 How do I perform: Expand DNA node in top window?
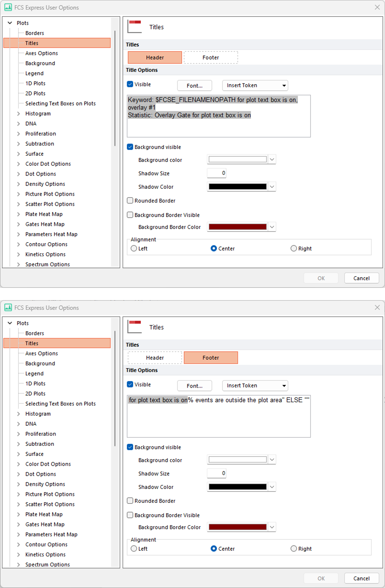tap(19, 124)
